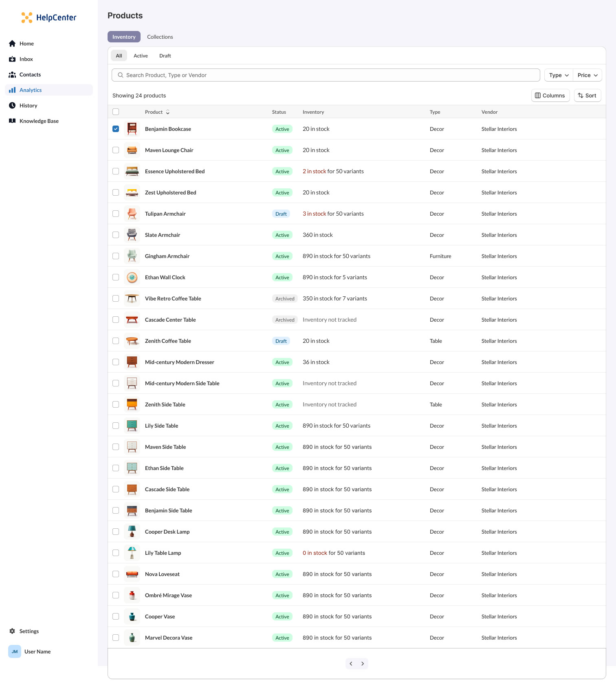Switch to the Collections tab
616x693 pixels.
tap(160, 37)
